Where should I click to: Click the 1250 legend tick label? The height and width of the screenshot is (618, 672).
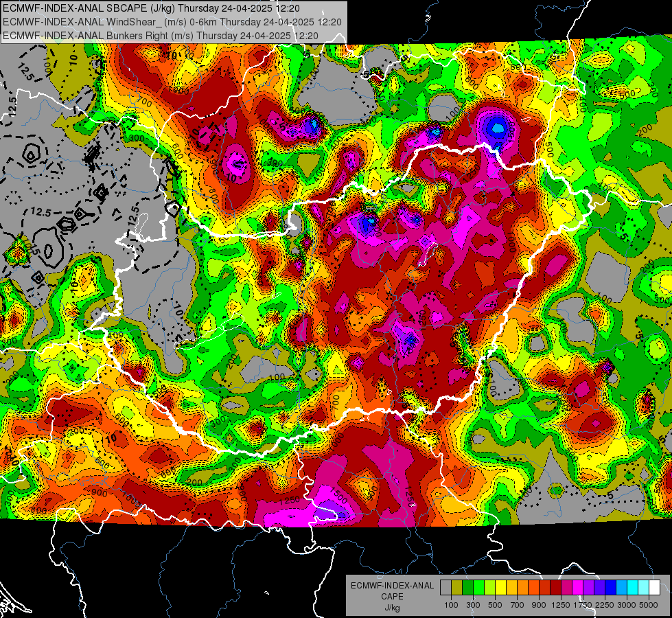(561, 605)
